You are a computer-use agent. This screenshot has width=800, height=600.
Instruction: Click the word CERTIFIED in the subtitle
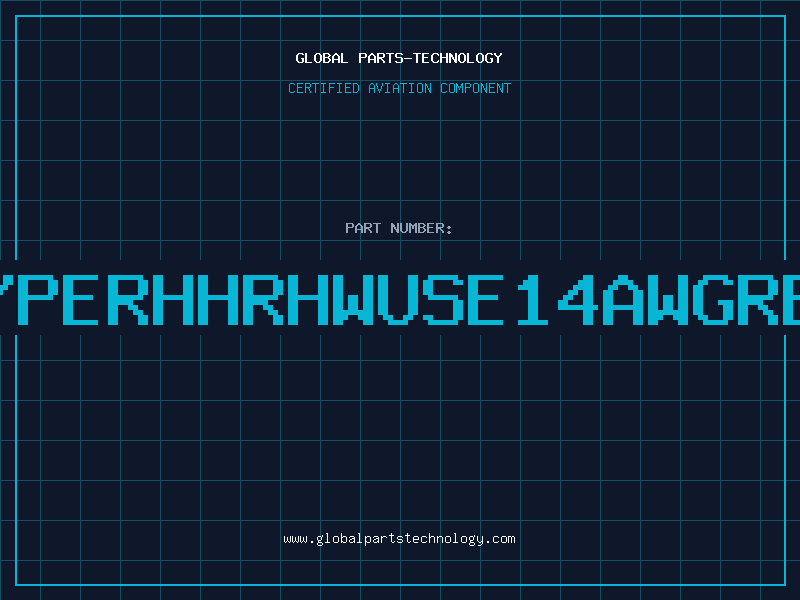(x=324, y=88)
